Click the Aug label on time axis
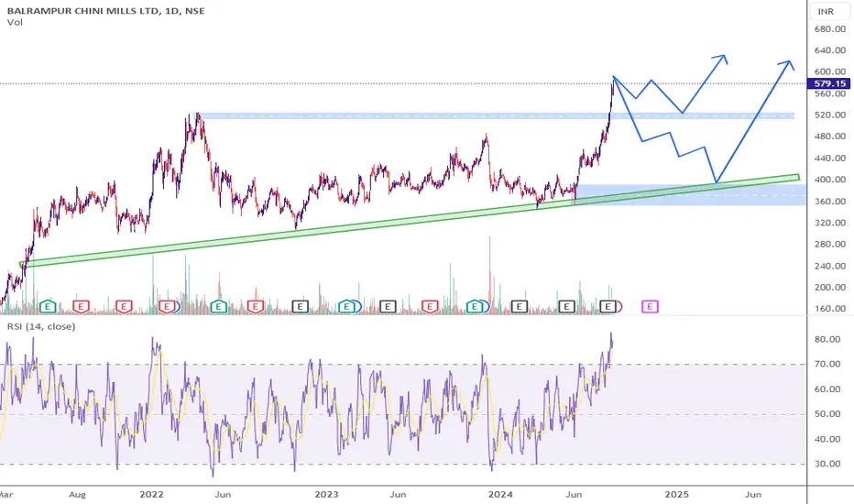 point(77,495)
